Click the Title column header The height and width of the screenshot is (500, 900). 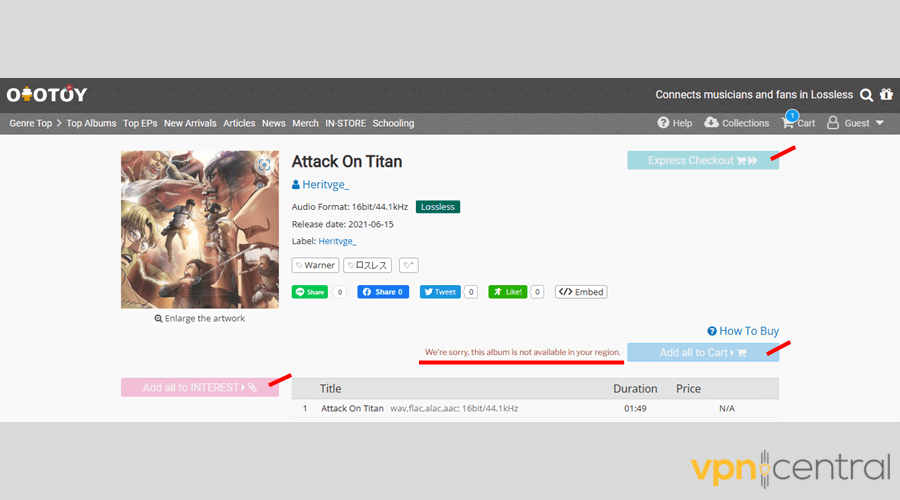click(331, 389)
